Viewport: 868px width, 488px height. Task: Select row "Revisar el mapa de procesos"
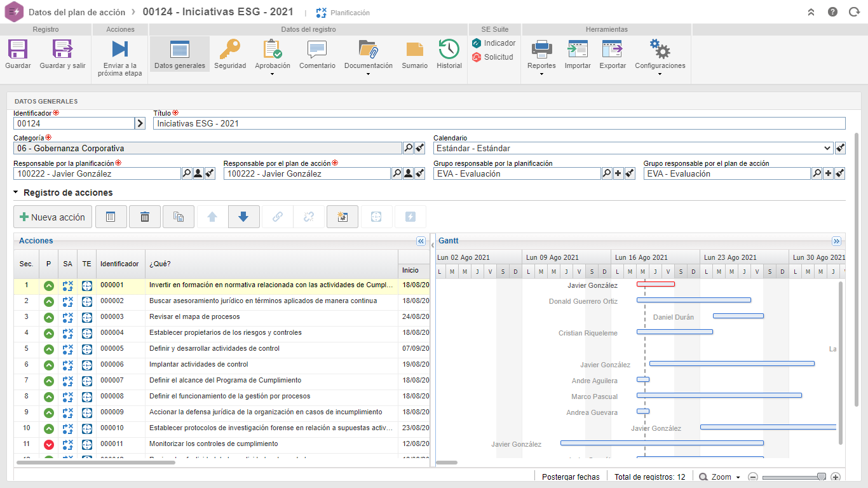tap(222, 317)
